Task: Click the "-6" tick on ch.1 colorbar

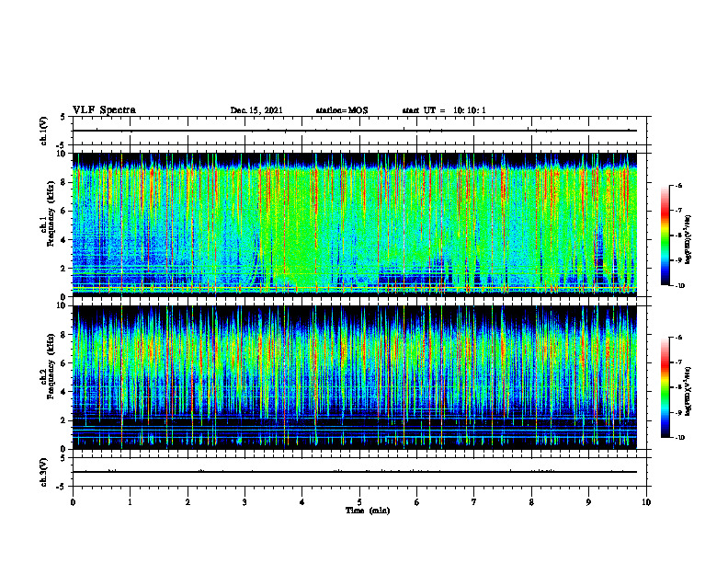Action: point(678,185)
